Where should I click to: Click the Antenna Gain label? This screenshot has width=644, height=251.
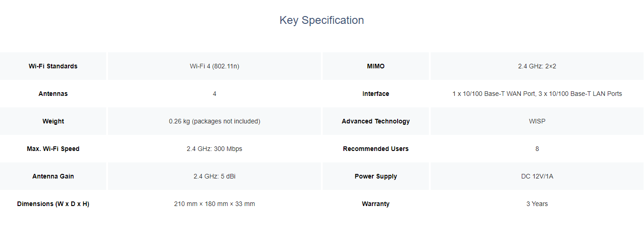click(53, 176)
